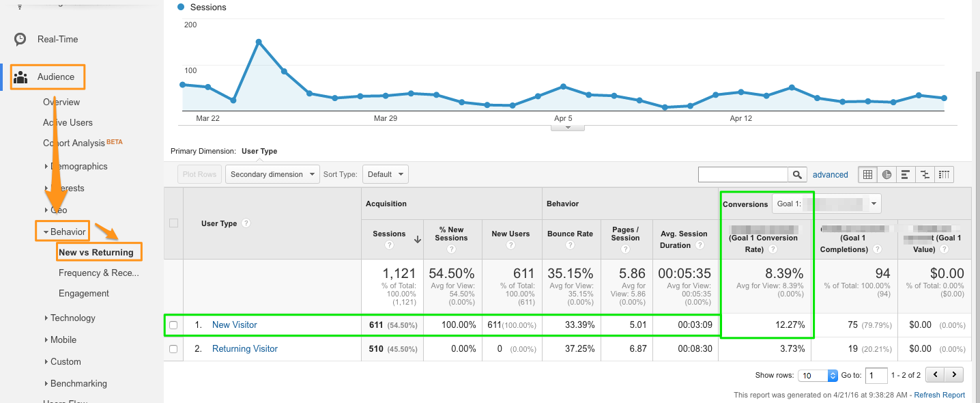
Task: Switch to Percentage pie chart view
Action: click(887, 174)
